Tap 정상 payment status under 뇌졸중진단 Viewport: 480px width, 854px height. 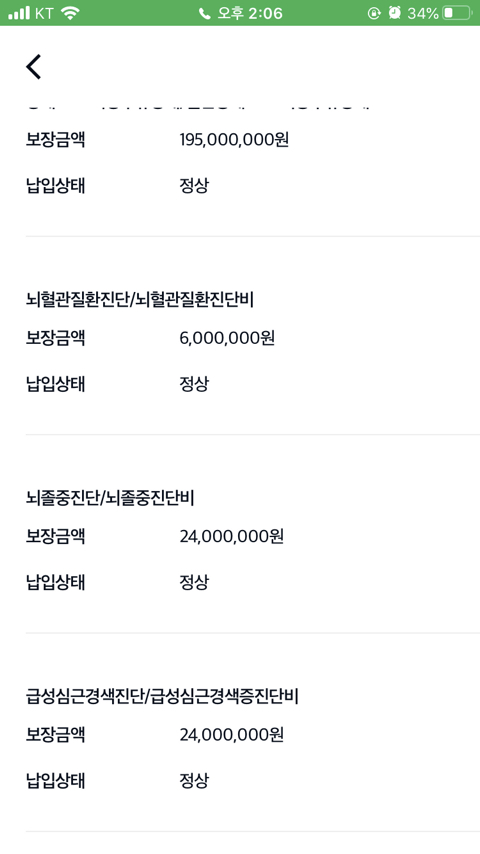click(194, 583)
